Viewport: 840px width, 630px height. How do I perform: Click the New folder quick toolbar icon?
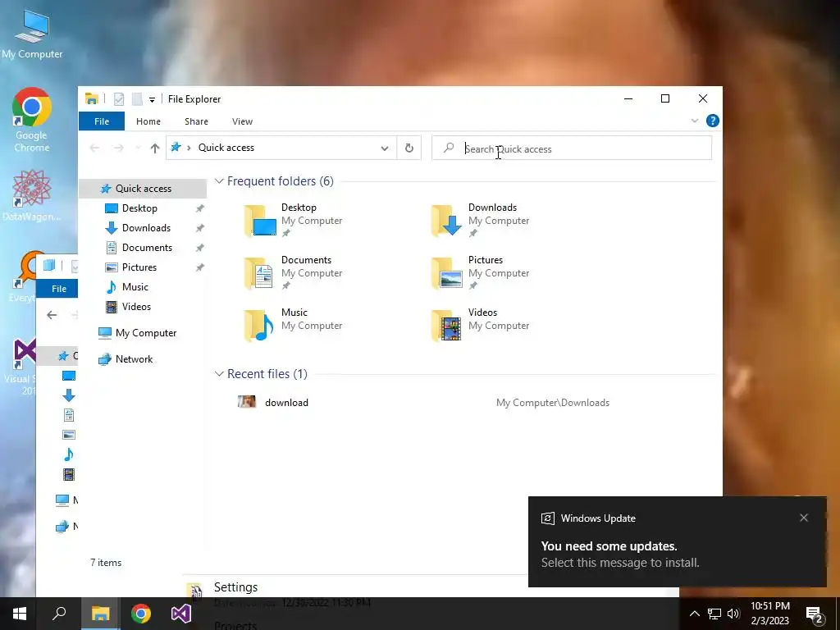137,99
